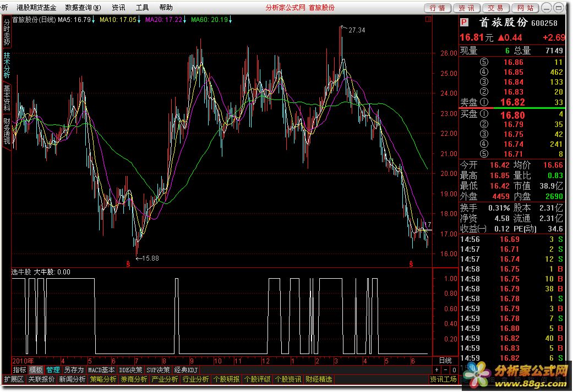
Task: Click the red S marker near June 2011
Action: coord(411,264)
